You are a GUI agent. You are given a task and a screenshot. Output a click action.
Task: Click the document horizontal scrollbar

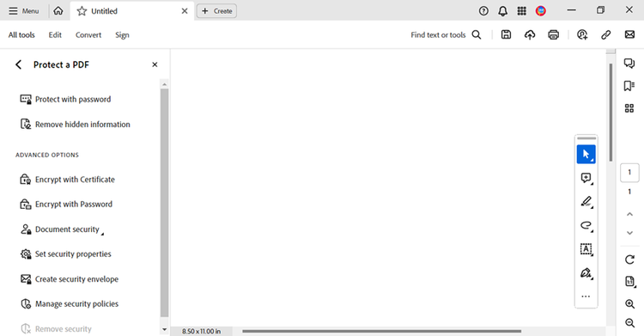click(381, 331)
